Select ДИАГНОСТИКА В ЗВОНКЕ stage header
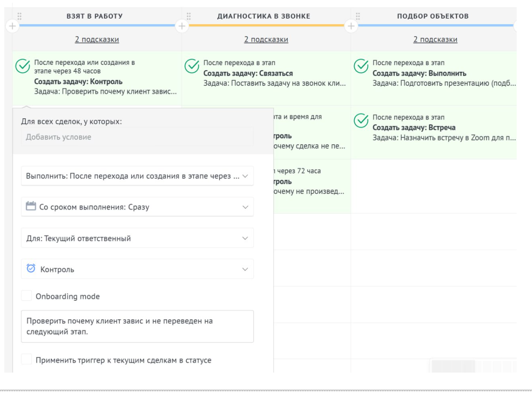 pyautogui.click(x=263, y=16)
